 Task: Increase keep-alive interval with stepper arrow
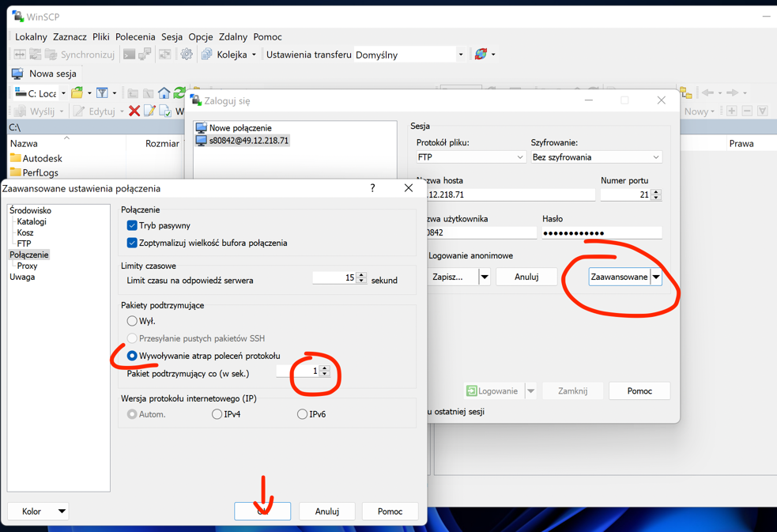click(322, 367)
